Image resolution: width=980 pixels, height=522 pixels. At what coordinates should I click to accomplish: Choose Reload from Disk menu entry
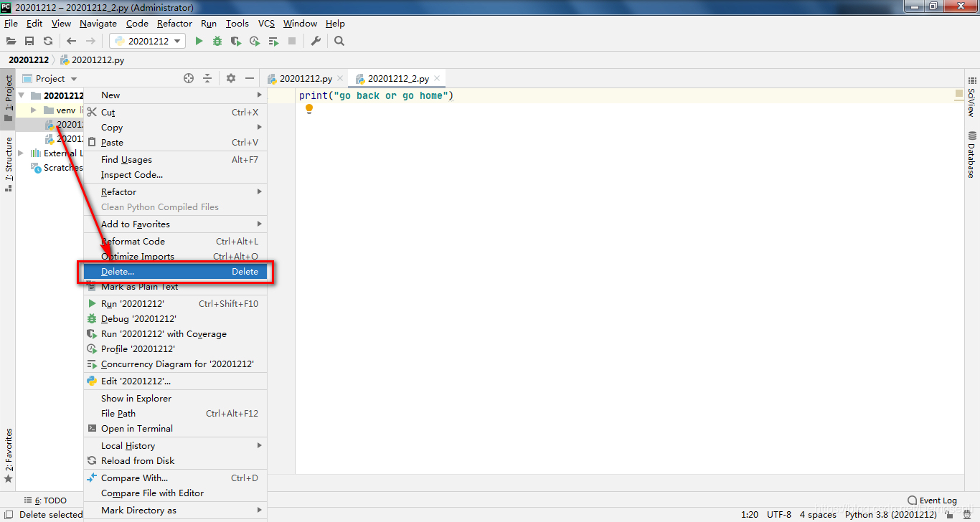[x=175, y=461]
